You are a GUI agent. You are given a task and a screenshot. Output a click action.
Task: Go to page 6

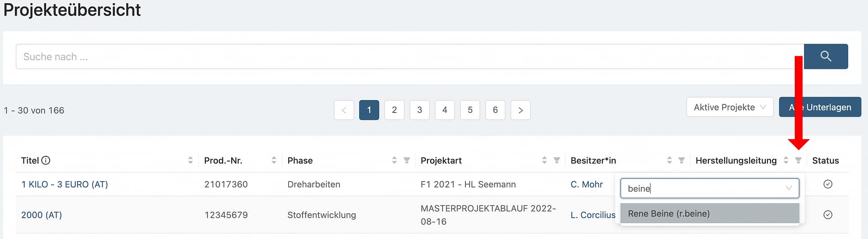click(495, 110)
